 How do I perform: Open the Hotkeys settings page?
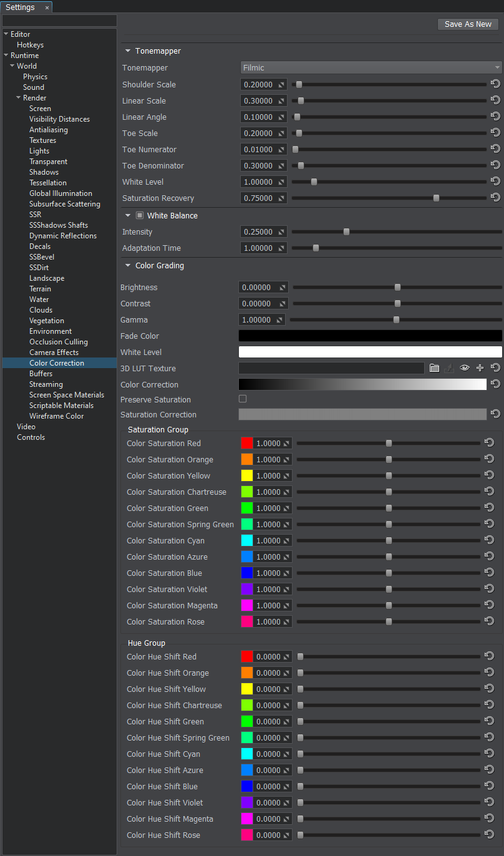pos(31,45)
